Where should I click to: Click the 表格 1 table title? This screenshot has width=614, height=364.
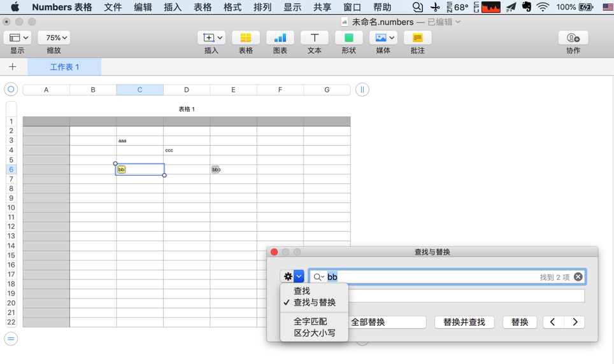[187, 109]
